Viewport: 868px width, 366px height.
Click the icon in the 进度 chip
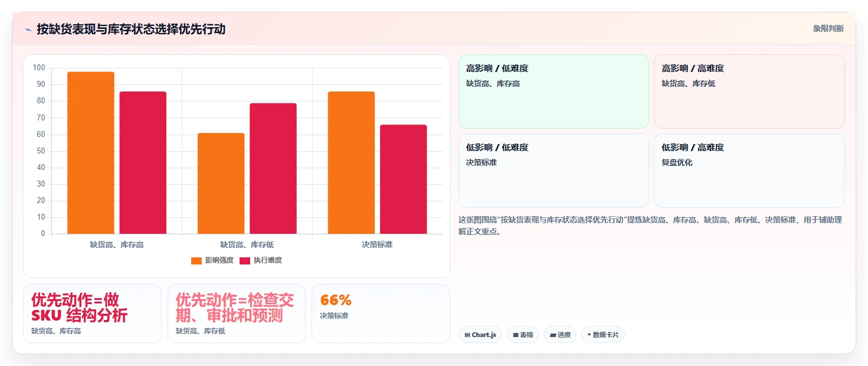553,335
